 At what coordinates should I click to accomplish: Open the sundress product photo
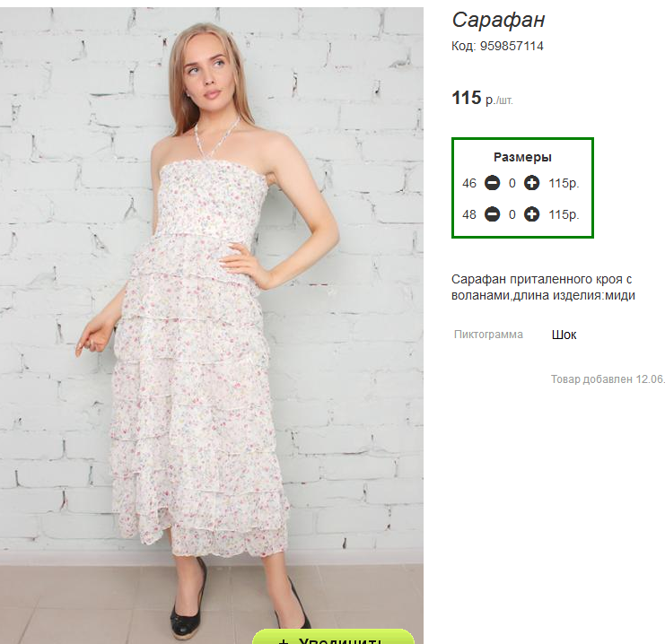212,323
